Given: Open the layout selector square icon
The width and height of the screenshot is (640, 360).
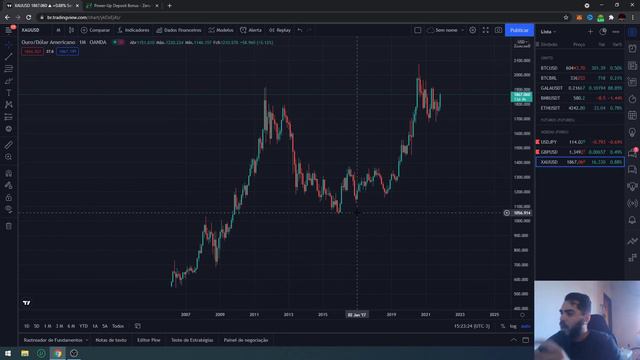Looking at the screenshot, I should coord(418,30).
